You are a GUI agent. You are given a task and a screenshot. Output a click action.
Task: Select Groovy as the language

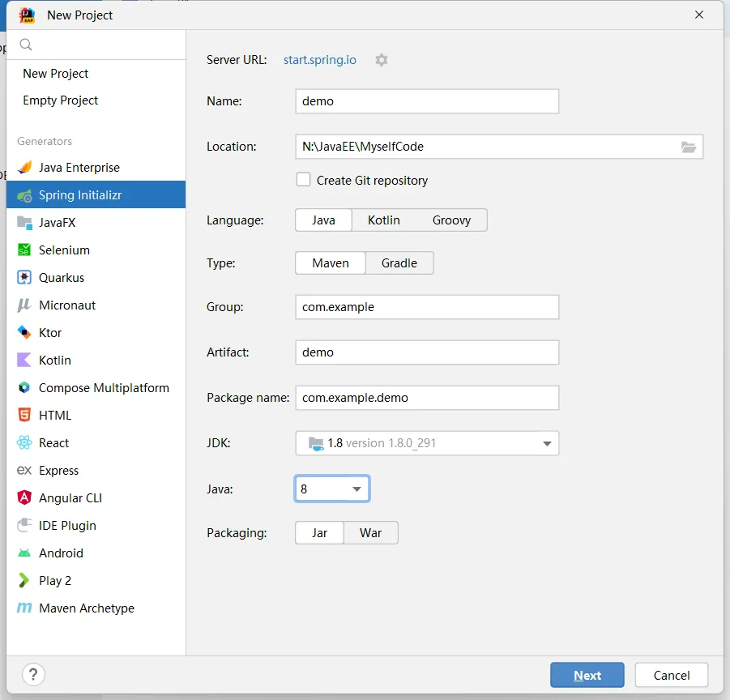click(451, 220)
